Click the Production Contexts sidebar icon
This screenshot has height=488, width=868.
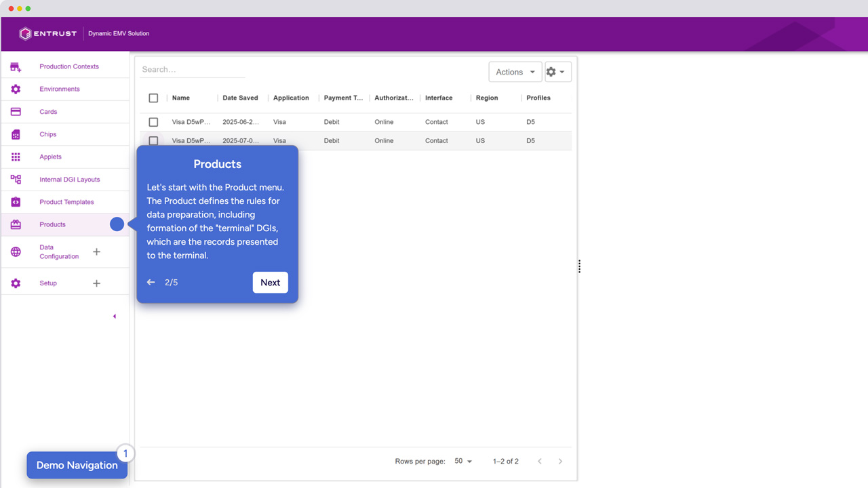[x=16, y=66]
